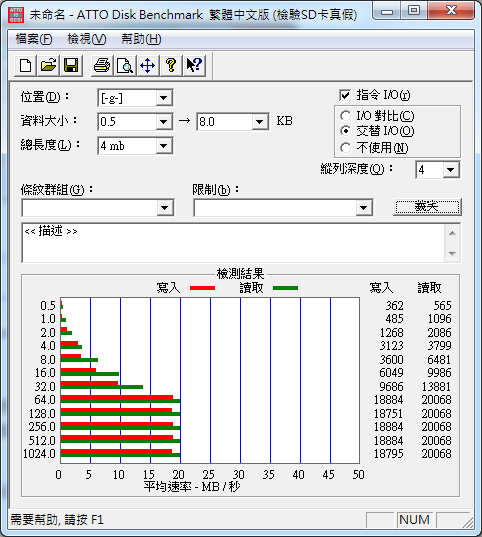Screen dimensions: 482x537
Task: Click the ATTO application icon in title bar
Action: tap(16, 15)
